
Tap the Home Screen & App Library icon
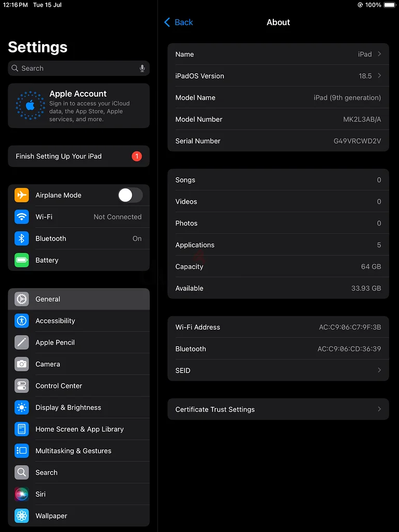click(22, 429)
